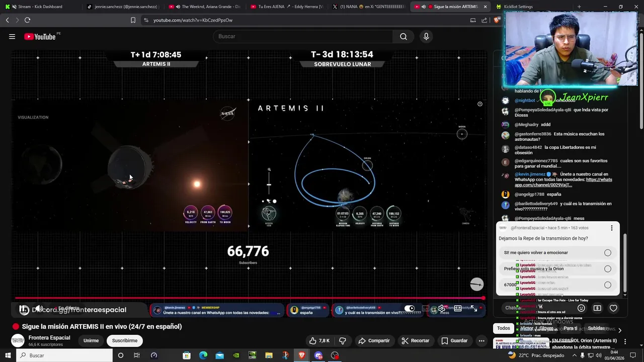The width and height of the screenshot is (644, 362).
Task: Open Task View in taskbar
Action: tap(136, 355)
